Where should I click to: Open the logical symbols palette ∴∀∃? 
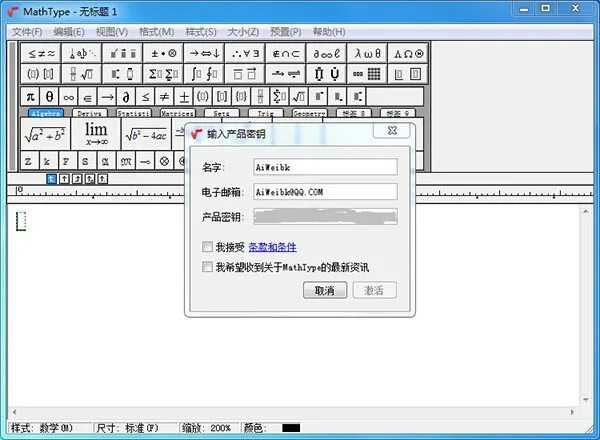(x=245, y=54)
